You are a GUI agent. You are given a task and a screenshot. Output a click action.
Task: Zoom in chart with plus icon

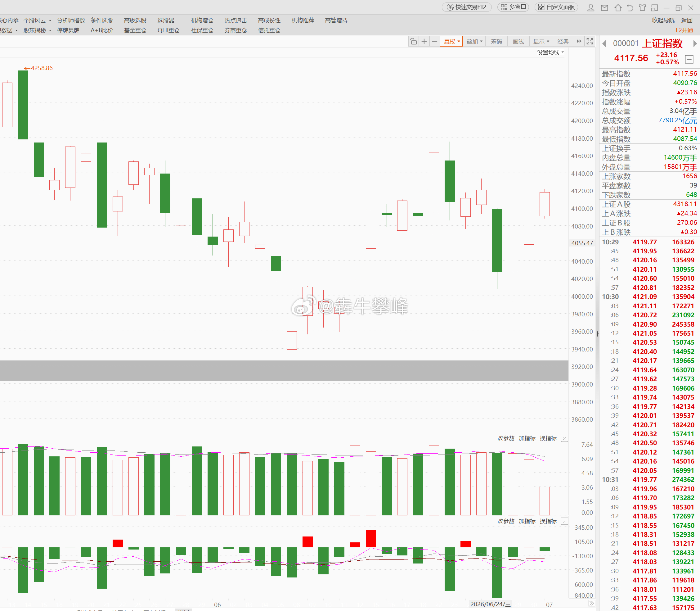(x=424, y=41)
